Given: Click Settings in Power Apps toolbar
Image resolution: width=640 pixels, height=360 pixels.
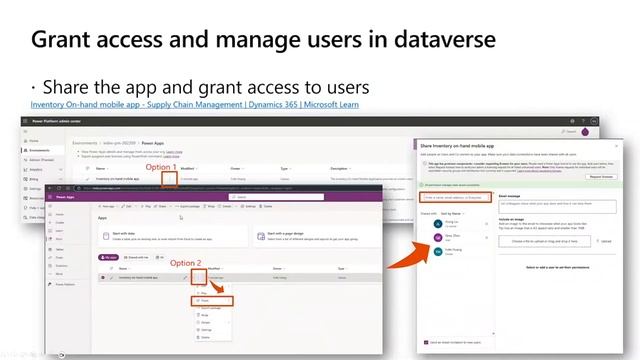Looking at the screenshot, I should coord(248,207).
